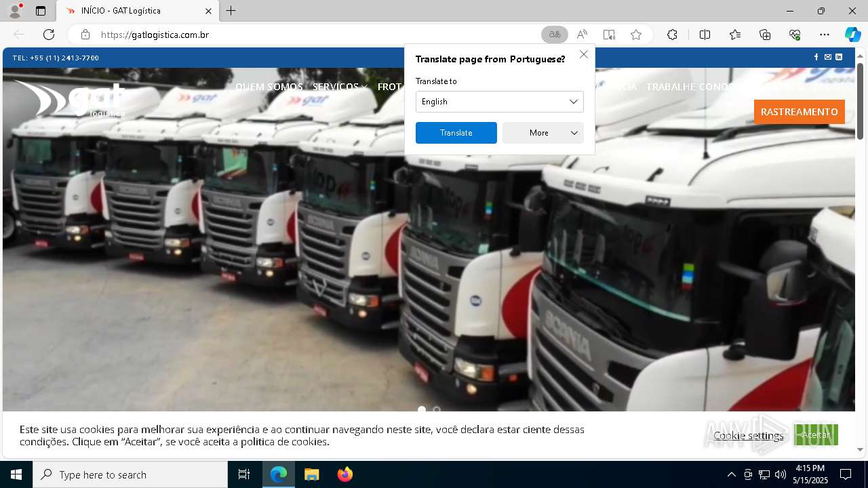Click the translate icon in address bar

point(555,35)
